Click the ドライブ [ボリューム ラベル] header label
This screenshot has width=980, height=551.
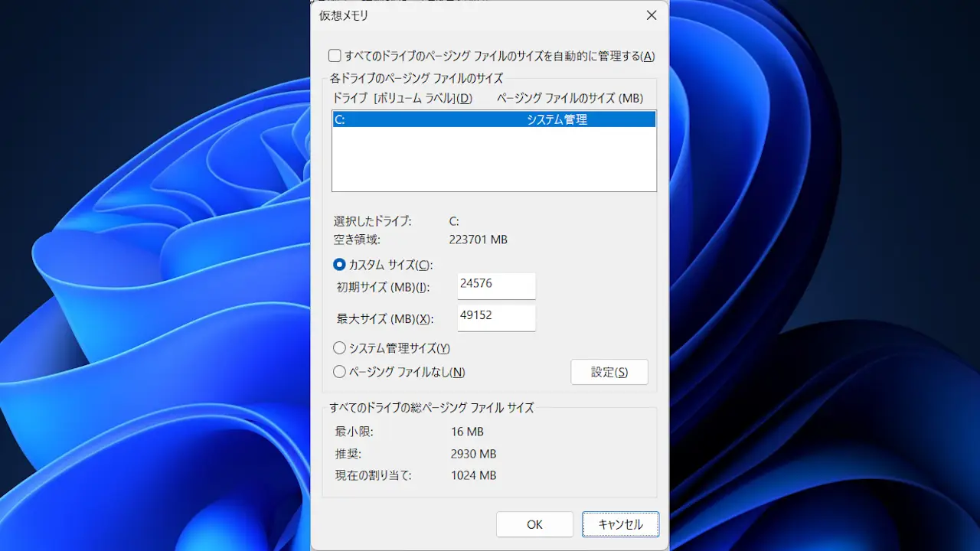click(x=402, y=98)
